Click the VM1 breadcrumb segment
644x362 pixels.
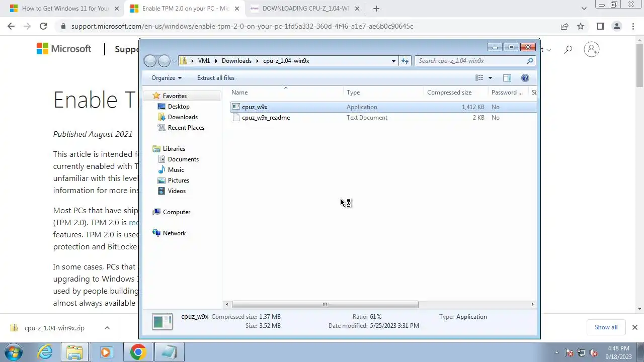coord(204,61)
